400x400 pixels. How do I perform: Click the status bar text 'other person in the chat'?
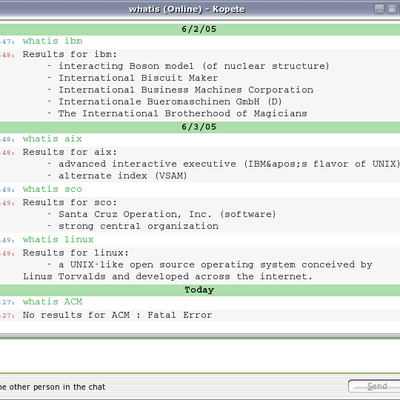pyautogui.click(x=57, y=387)
